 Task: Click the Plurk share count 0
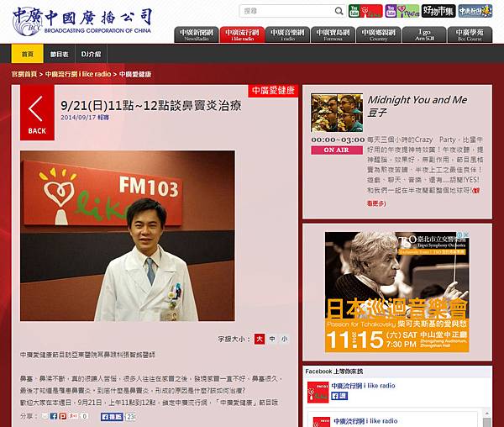(84, 416)
